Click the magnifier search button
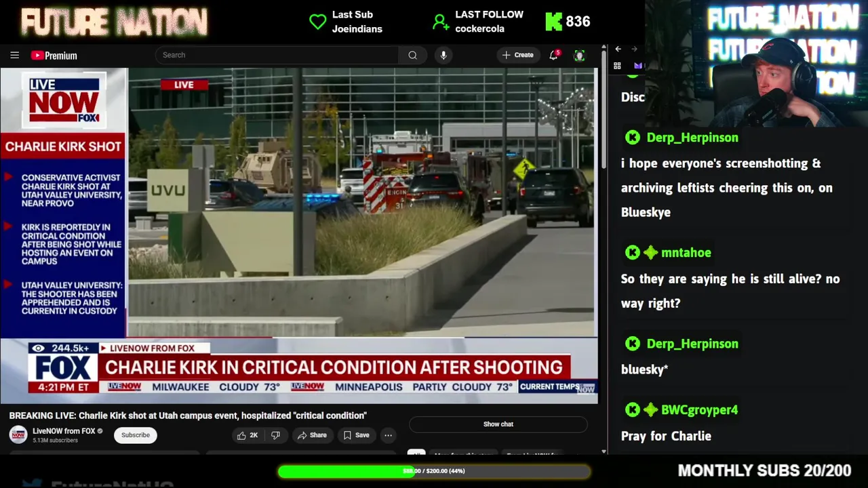The width and height of the screenshot is (868, 488). (412, 55)
